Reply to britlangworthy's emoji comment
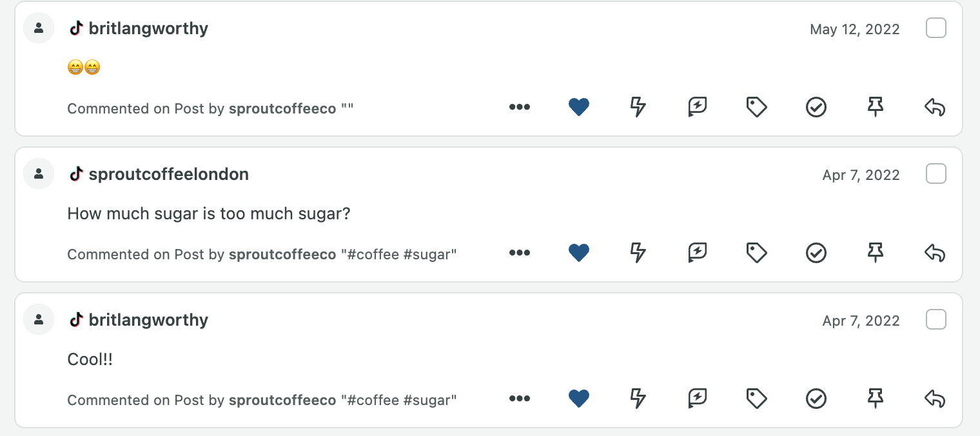The image size is (980, 436). click(935, 107)
